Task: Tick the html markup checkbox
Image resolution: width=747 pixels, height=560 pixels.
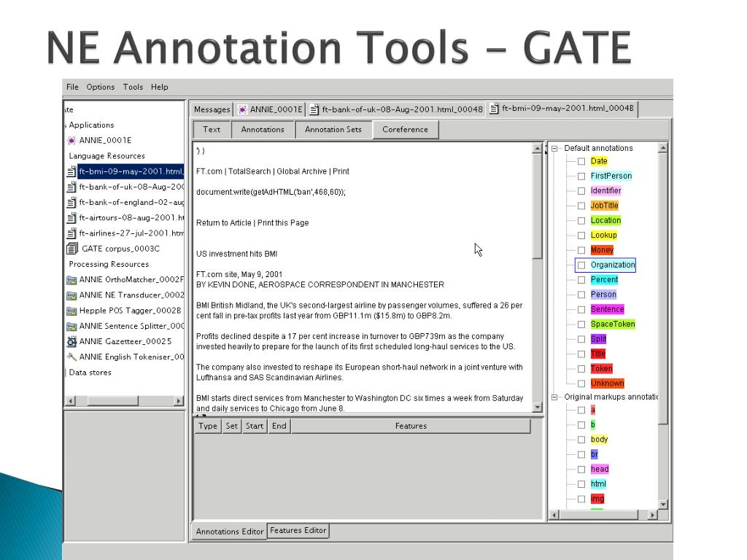Action: [x=581, y=484]
